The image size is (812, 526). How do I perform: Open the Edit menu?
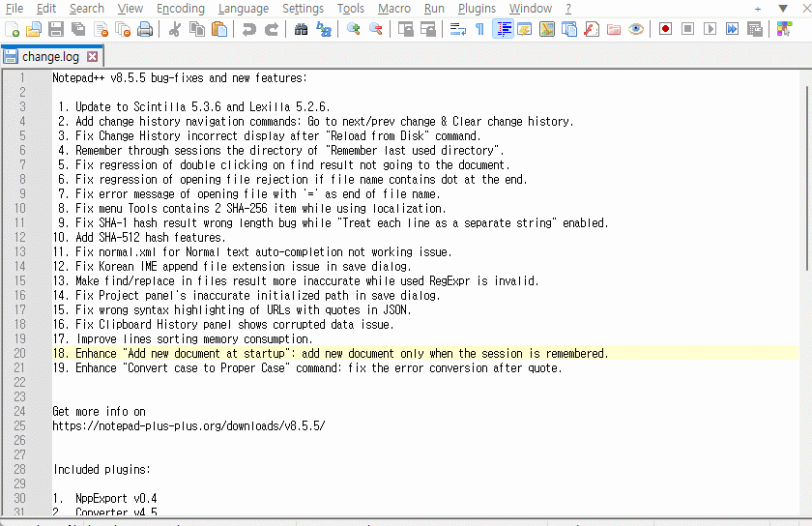[x=46, y=9]
